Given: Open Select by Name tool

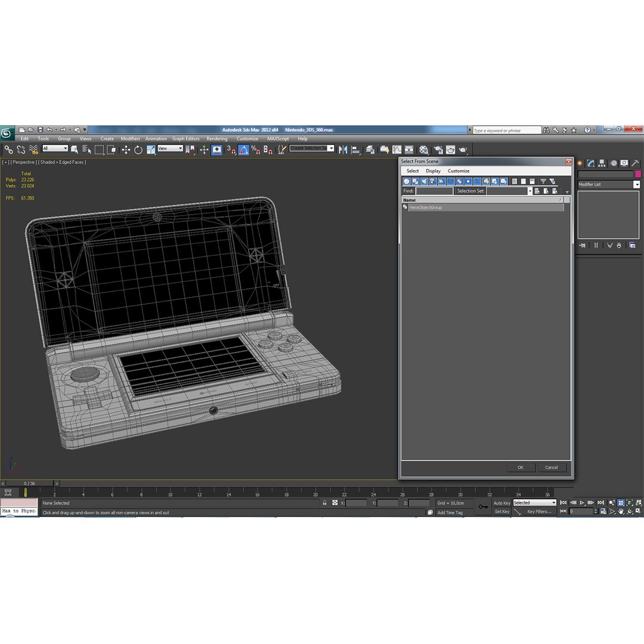Looking at the screenshot, I should (86, 150).
